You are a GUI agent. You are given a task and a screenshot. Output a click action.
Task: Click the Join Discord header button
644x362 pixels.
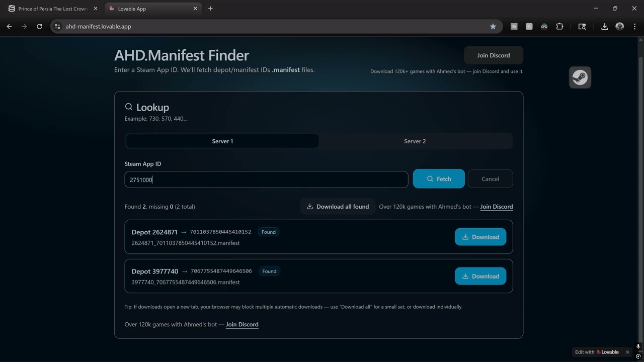[x=494, y=55]
